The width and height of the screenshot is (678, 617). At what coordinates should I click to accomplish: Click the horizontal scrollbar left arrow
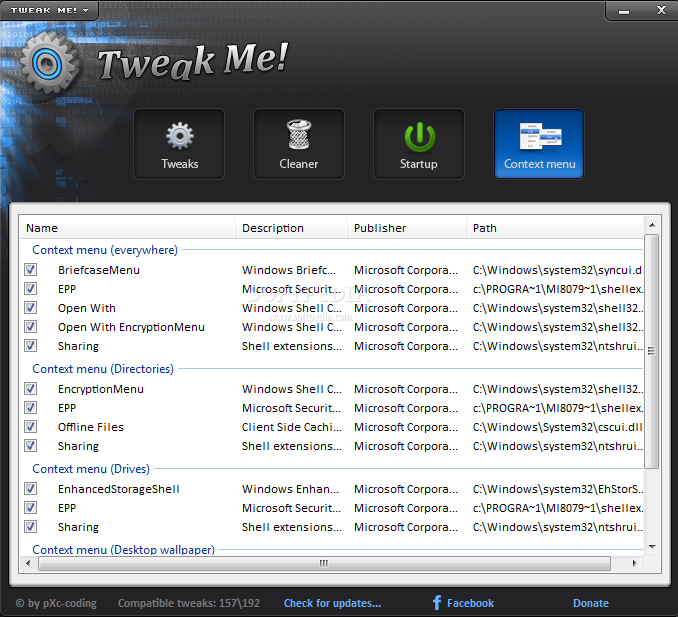click(29, 563)
